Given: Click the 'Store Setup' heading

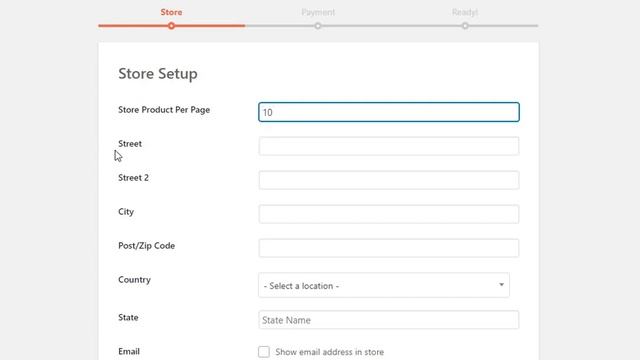Looking at the screenshot, I should pos(158,74).
